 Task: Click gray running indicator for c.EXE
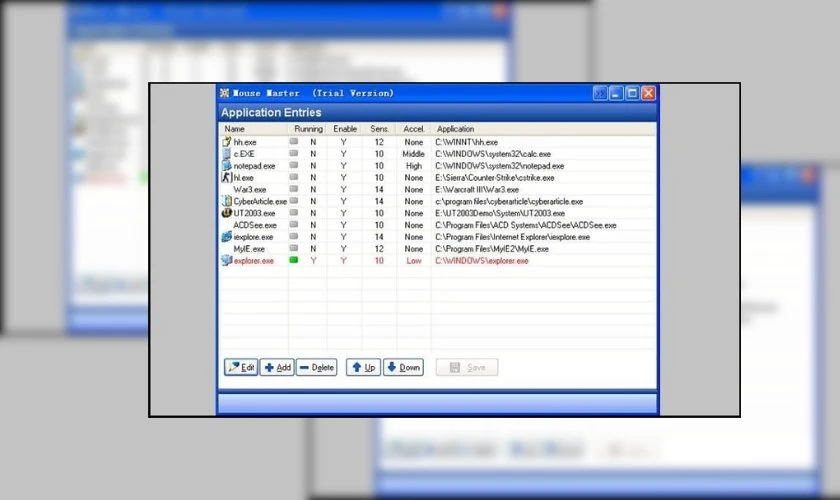tap(294, 153)
